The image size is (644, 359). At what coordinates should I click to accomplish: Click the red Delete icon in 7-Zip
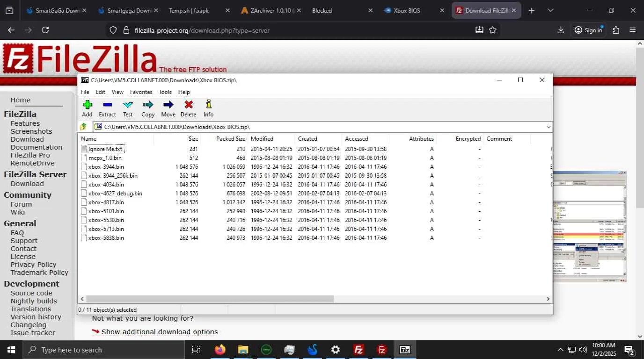(x=188, y=108)
